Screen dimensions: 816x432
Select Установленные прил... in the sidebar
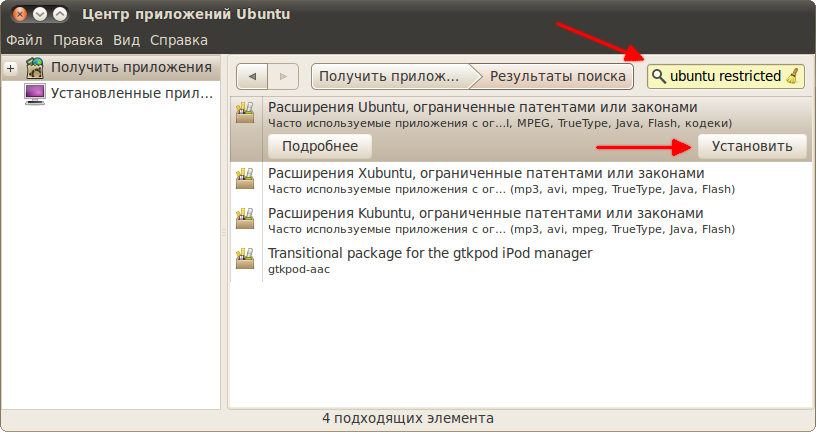pos(132,94)
